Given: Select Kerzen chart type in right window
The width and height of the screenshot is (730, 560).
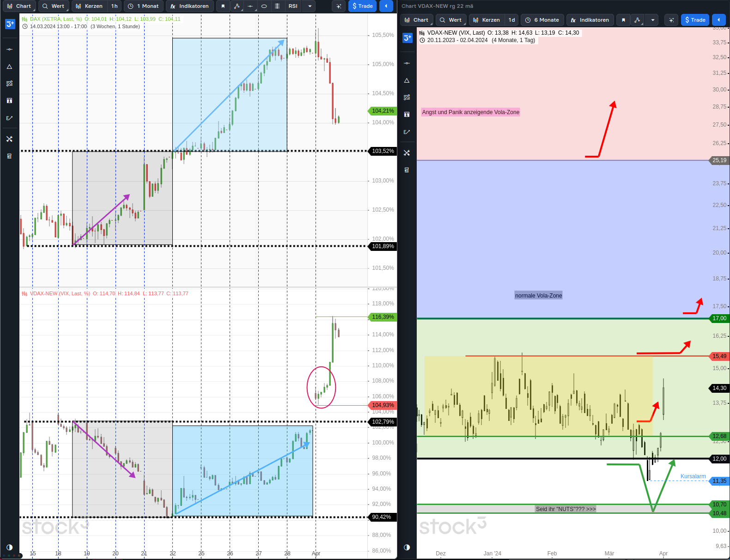Looking at the screenshot, I should pos(487,20).
